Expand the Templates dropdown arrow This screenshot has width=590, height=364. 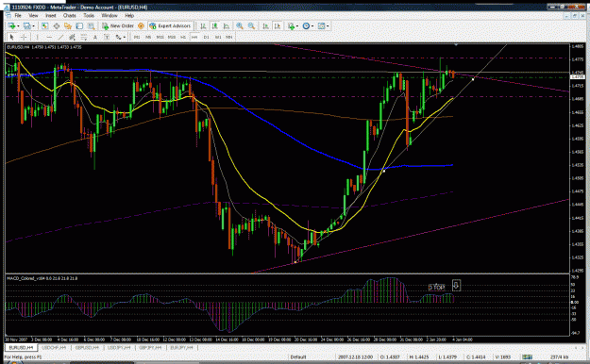point(328,26)
